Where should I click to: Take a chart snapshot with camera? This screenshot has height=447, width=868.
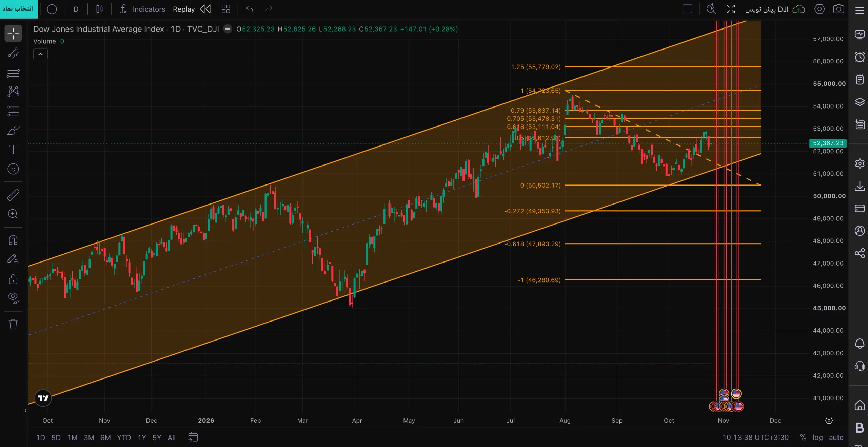(839, 9)
